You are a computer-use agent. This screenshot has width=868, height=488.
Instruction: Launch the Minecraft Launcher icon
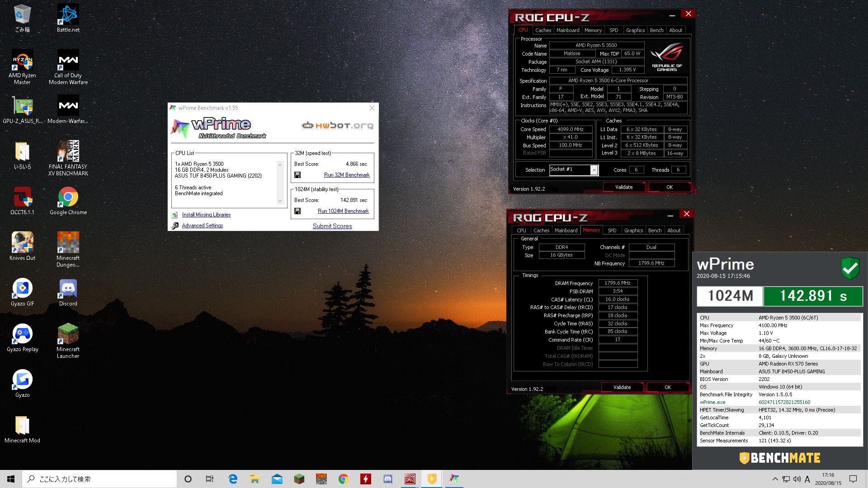pyautogui.click(x=68, y=341)
